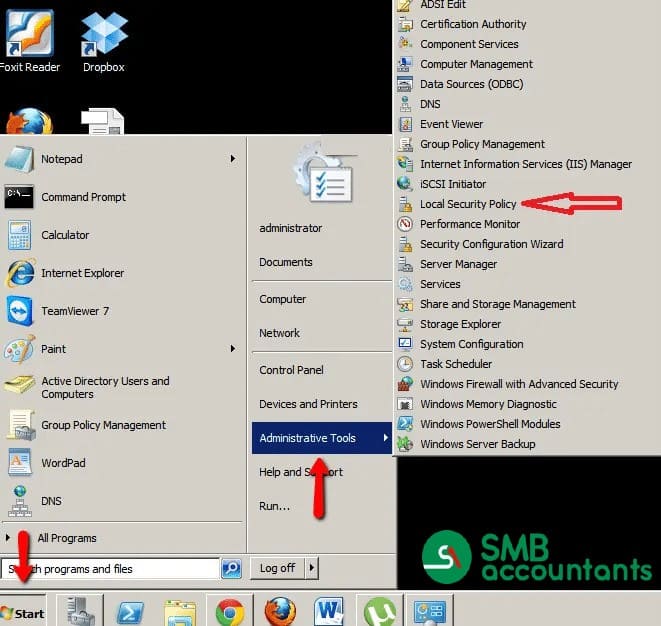This screenshot has height=626, width=661.
Task: Click Active Directory Users and Computers icon
Action: [19, 384]
